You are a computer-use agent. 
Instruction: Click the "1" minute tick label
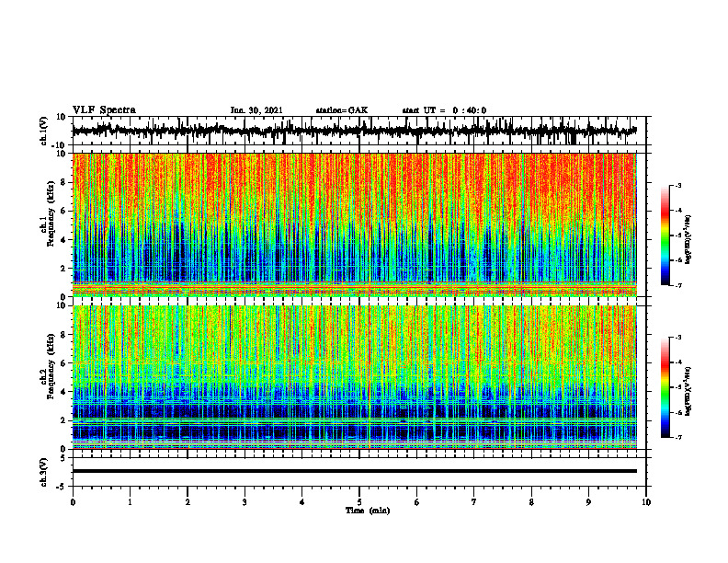coord(130,502)
